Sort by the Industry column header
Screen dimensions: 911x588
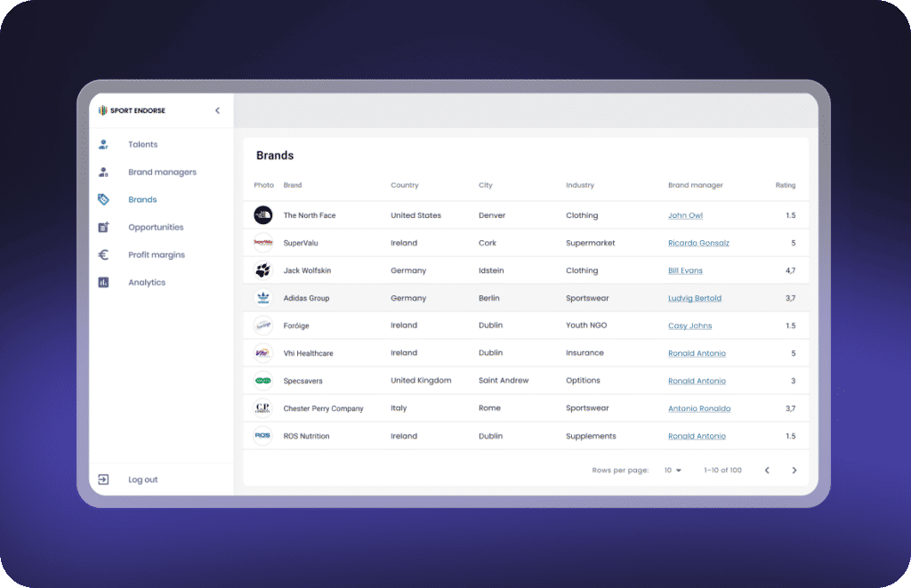pos(580,185)
